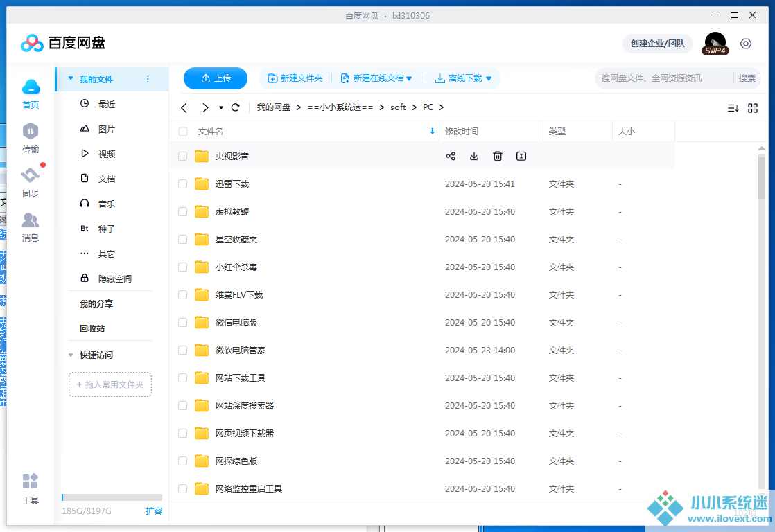775x532 pixels.
Task: Refresh the current folder listing
Action: (236, 107)
